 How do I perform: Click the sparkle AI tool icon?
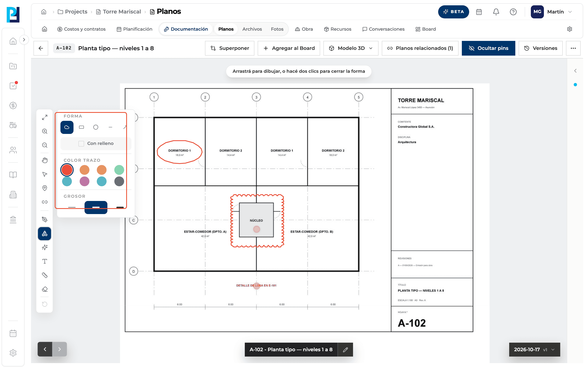[x=45, y=248]
